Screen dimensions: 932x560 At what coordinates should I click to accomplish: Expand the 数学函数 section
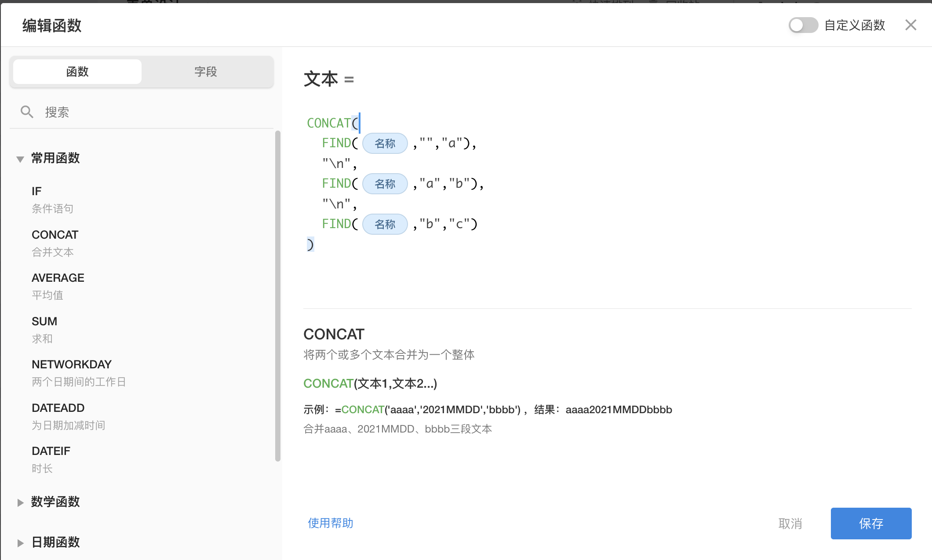(55, 502)
